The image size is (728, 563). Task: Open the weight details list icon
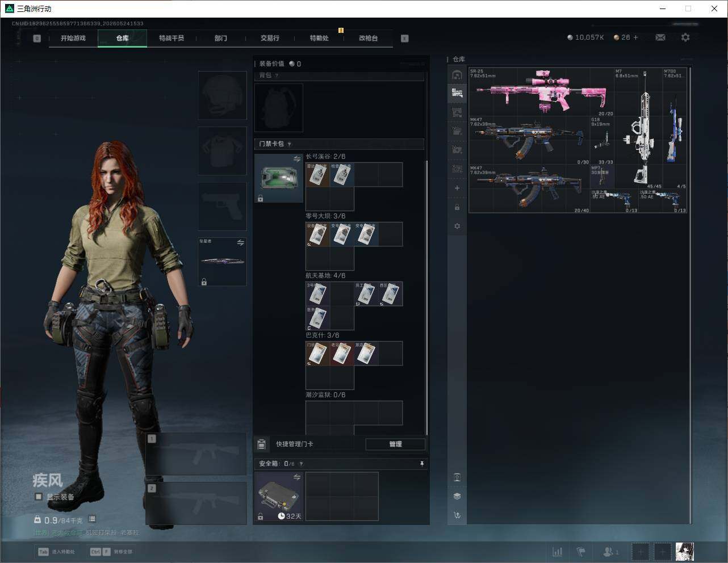point(92,519)
